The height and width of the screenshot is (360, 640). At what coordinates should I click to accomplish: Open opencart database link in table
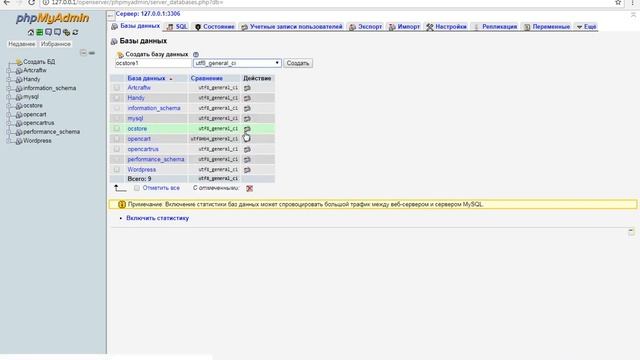pyautogui.click(x=139, y=139)
